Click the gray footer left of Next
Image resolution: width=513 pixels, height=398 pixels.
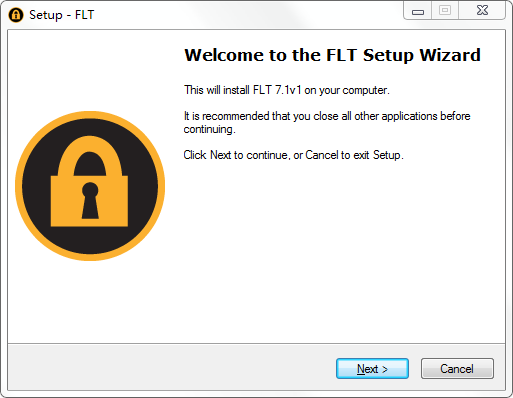pos(167,367)
